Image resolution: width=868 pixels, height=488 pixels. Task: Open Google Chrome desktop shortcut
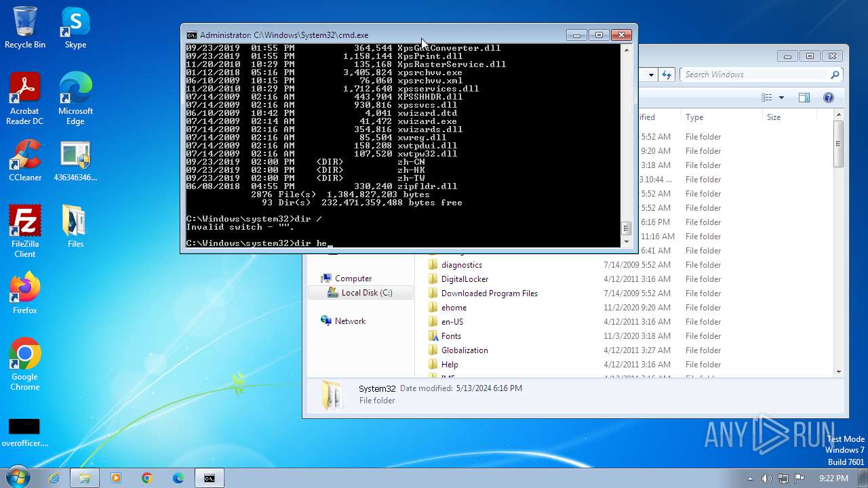coord(25,364)
